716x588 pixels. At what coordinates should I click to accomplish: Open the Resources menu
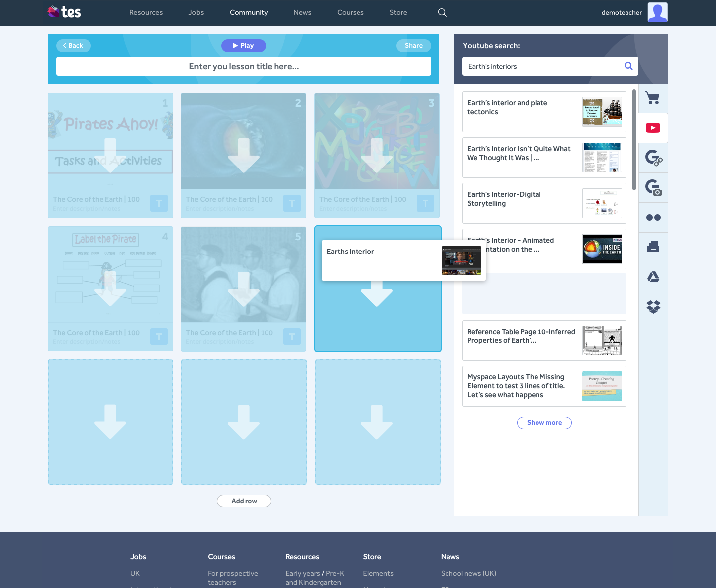pyautogui.click(x=146, y=12)
